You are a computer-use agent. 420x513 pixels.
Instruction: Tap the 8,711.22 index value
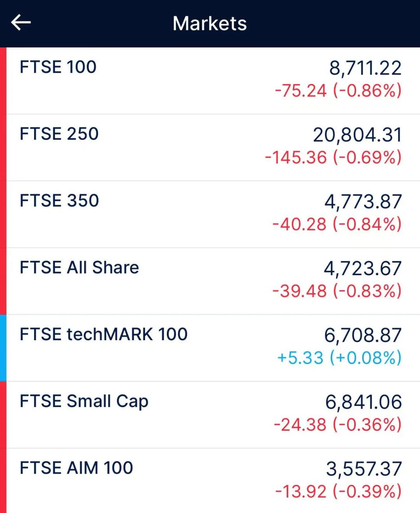pyautogui.click(x=365, y=68)
